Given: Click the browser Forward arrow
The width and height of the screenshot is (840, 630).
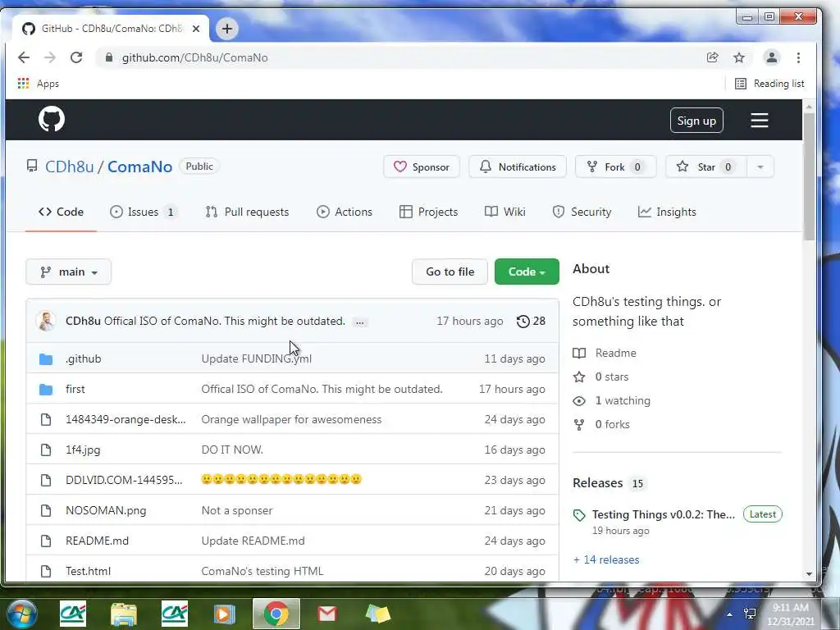Looking at the screenshot, I should (50, 57).
